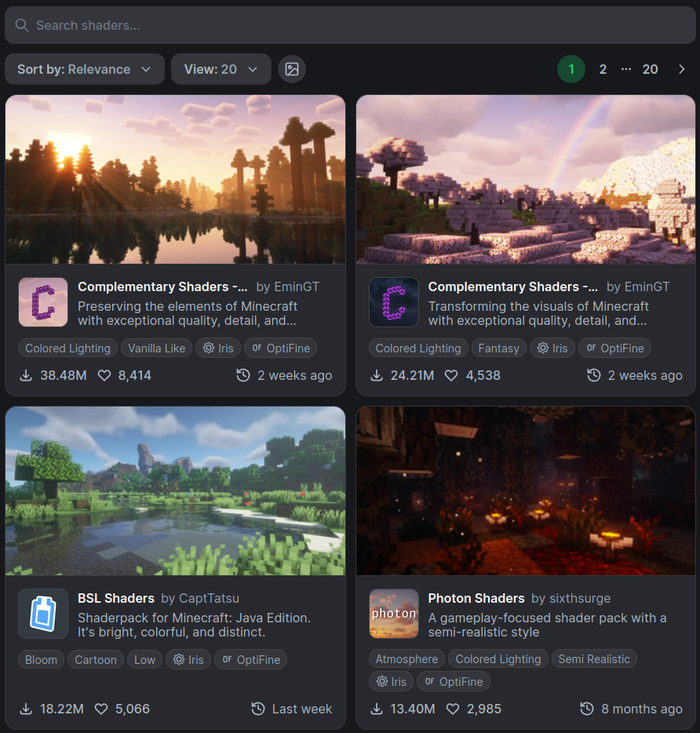Click the next page arrow
Viewport: 700px width, 733px height.
click(682, 69)
